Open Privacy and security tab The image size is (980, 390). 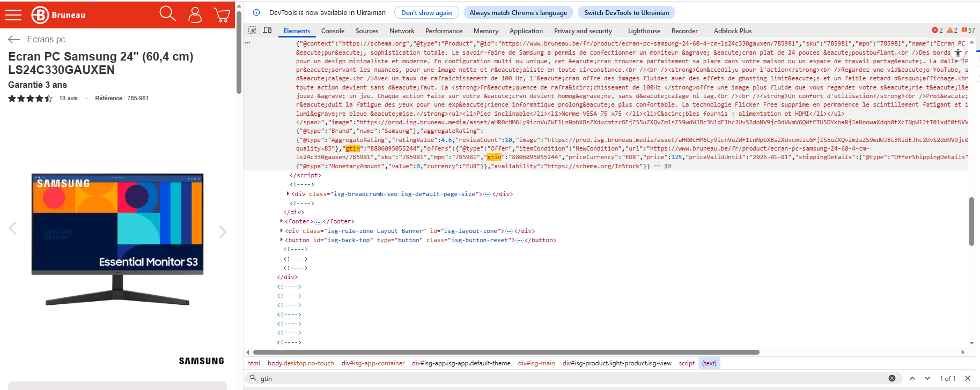pos(583,31)
